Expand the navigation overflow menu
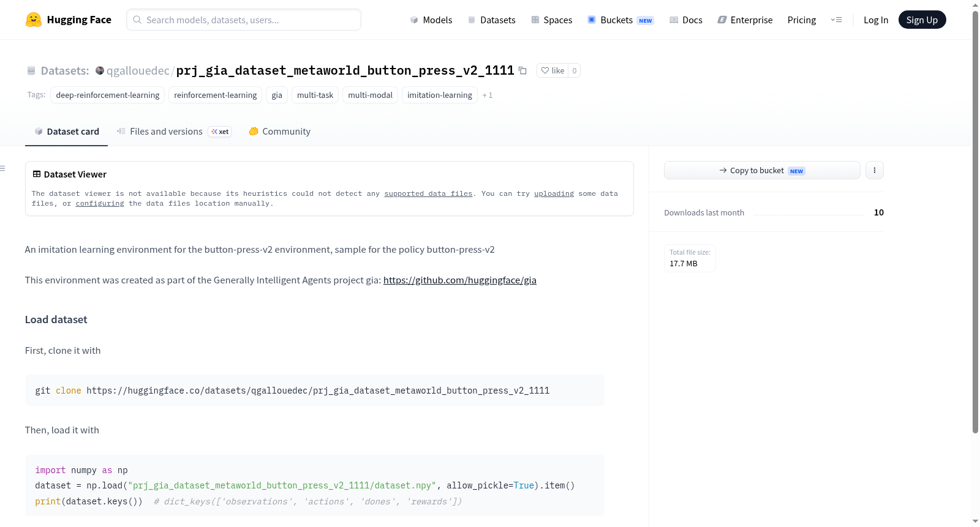Screen dimensions: 980x527 coord(836,20)
